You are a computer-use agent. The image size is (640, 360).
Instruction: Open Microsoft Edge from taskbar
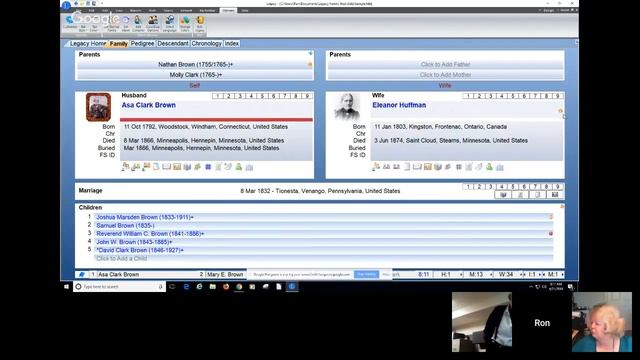[186, 287]
